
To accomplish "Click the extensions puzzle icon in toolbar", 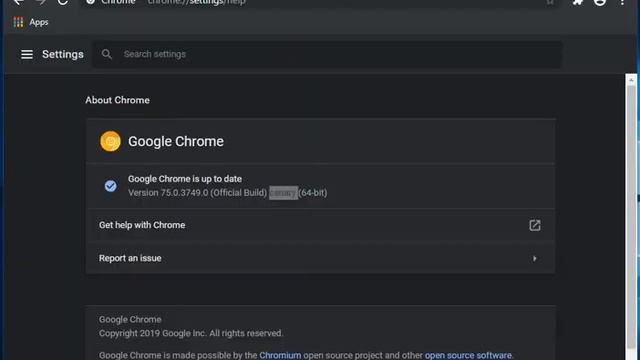I will click(x=578, y=2).
